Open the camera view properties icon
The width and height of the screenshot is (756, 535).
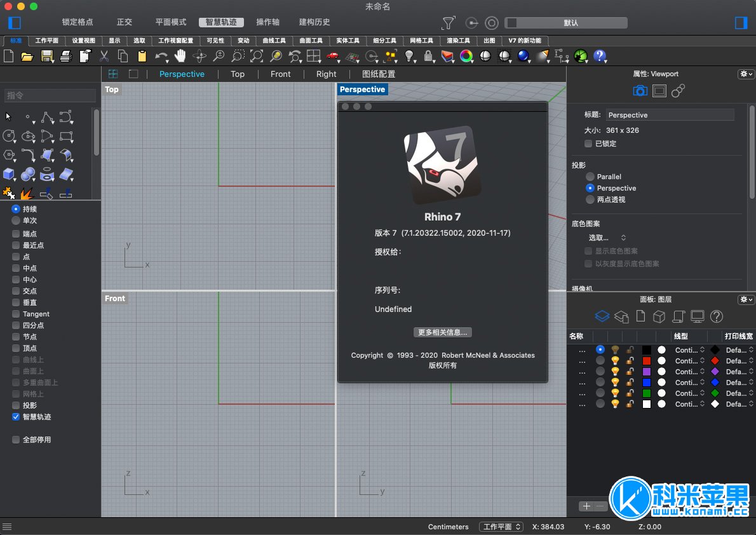[640, 91]
